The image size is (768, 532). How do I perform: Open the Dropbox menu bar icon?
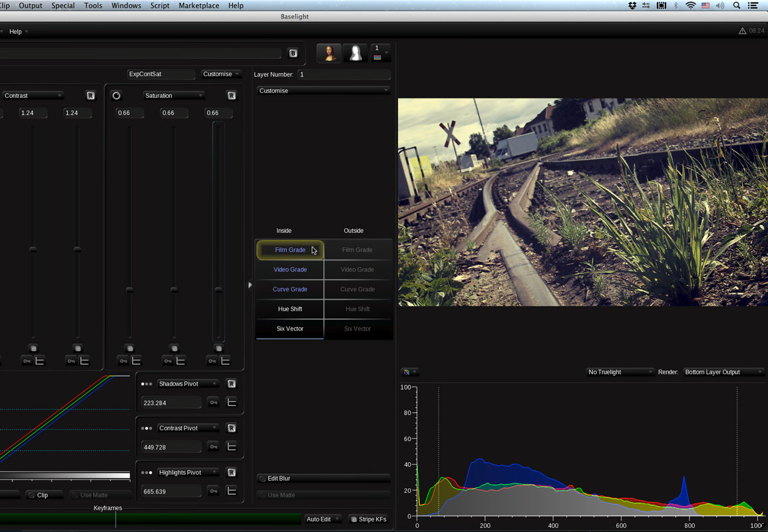(x=632, y=5)
